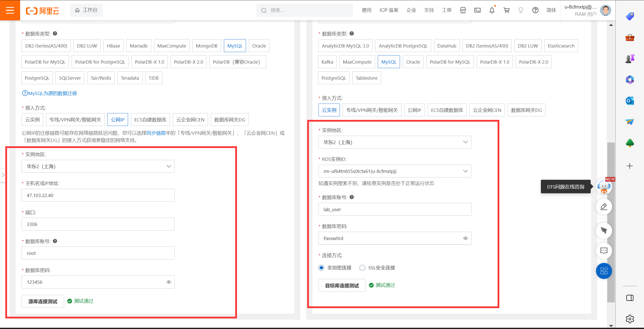The height and width of the screenshot is (329, 644).
Task: Open the APP download icon in header
Action: [x=463, y=10]
